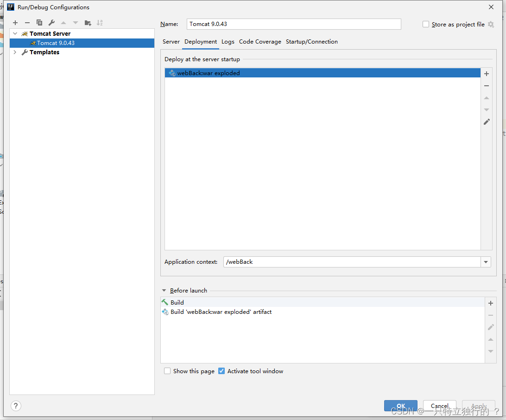This screenshot has width=506, height=420.
Task: Sort configurations with the sort icon
Action: tap(100, 22)
